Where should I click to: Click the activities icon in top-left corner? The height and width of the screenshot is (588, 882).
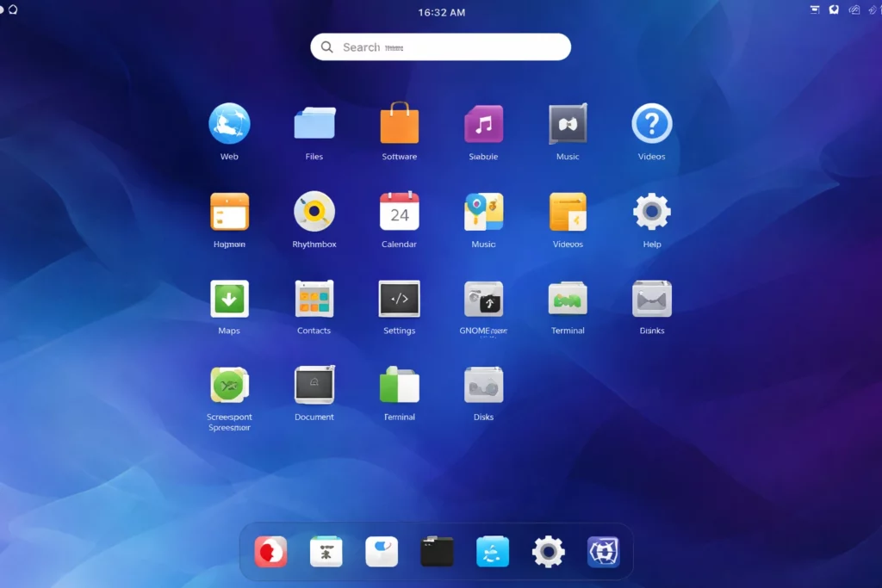click(x=13, y=9)
